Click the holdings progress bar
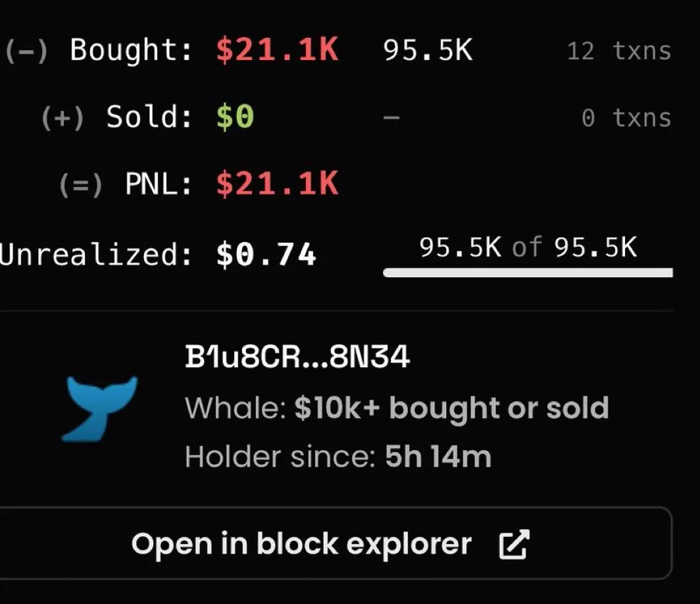700x604 pixels. (x=528, y=272)
